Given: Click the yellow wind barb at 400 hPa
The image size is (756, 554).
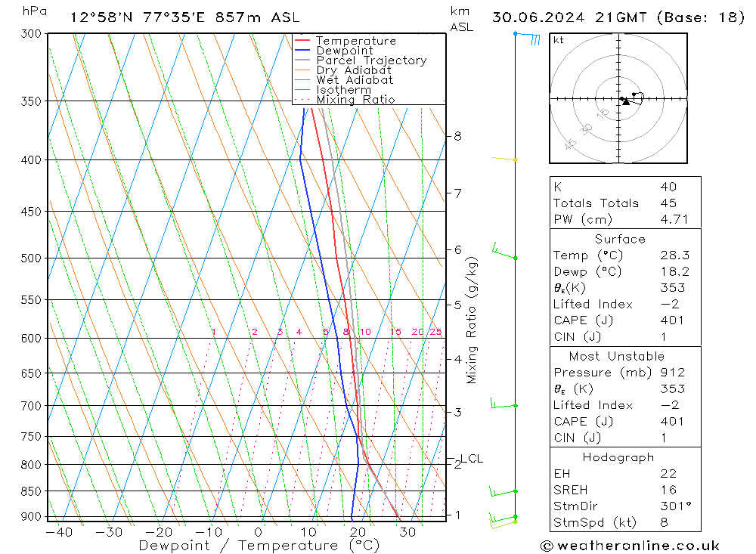Looking at the screenshot, I should pos(503,159).
